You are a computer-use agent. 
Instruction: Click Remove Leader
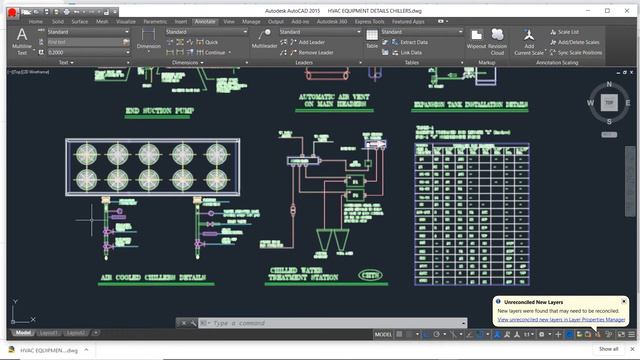(x=311, y=53)
